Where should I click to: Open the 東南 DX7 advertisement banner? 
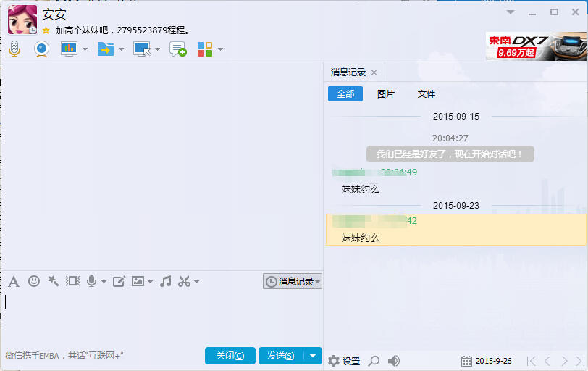pyautogui.click(x=536, y=46)
